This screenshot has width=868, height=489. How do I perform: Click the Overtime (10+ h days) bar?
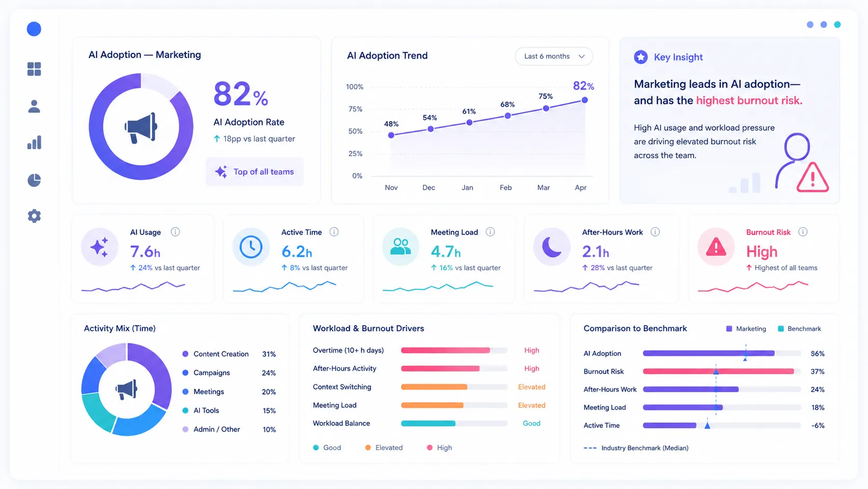coord(454,350)
